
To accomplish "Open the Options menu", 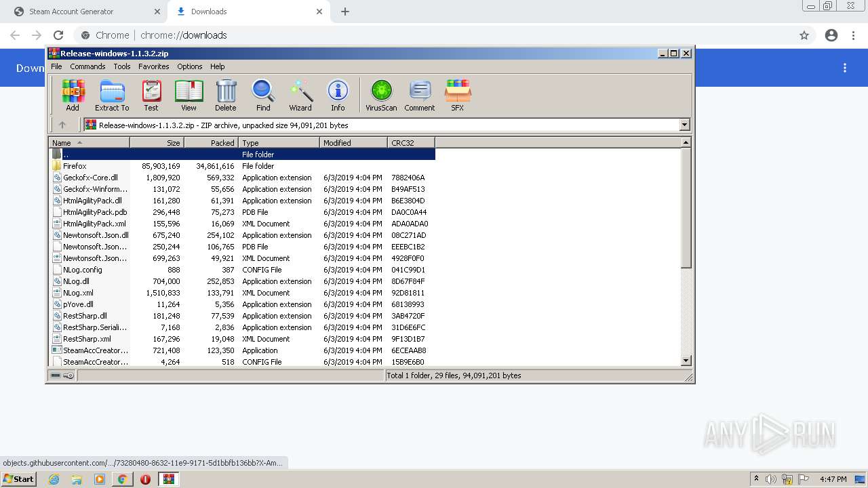I will pyautogui.click(x=190, y=66).
